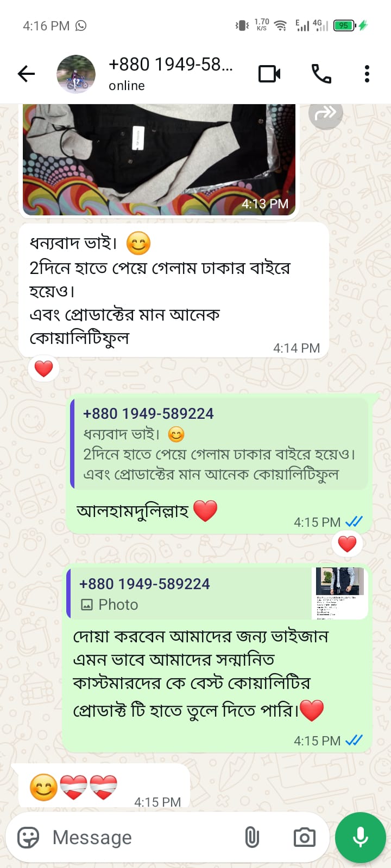Viewport: 391px width, 868px height.
Task: Start a video call
Action: pyautogui.click(x=269, y=74)
